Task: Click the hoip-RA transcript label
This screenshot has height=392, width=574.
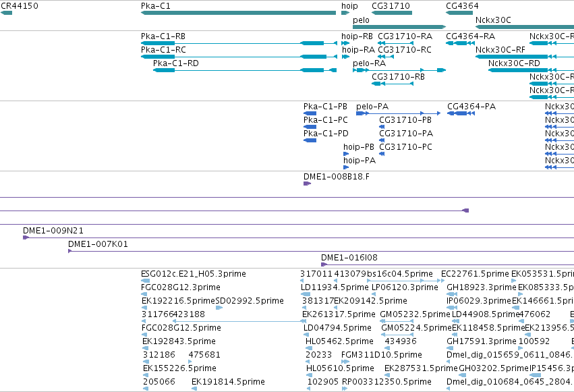Action: pyautogui.click(x=358, y=50)
